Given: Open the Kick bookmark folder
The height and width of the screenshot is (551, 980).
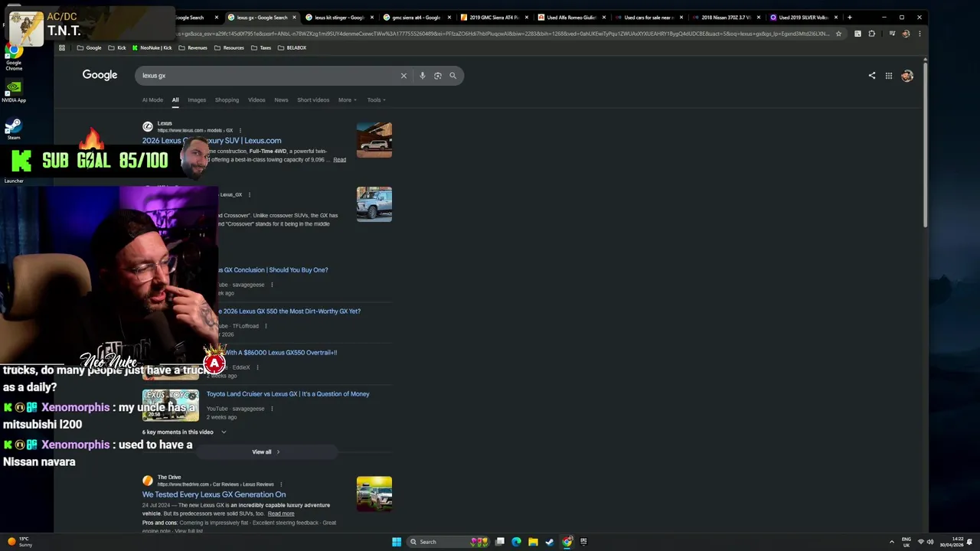Looking at the screenshot, I should (x=117, y=47).
